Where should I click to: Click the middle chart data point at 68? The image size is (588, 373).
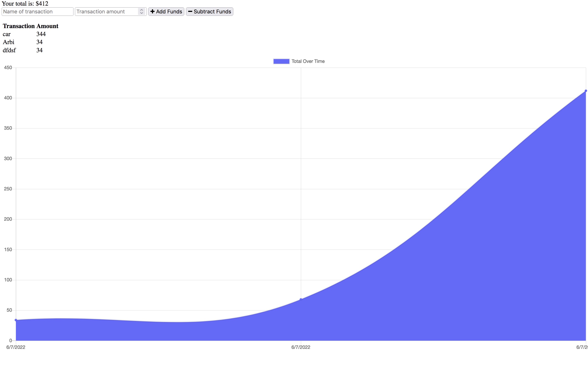(x=301, y=299)
